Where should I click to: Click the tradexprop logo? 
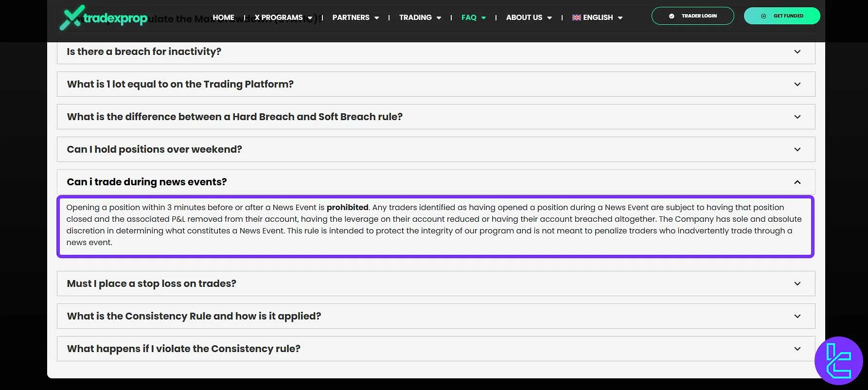coord(104,18)
